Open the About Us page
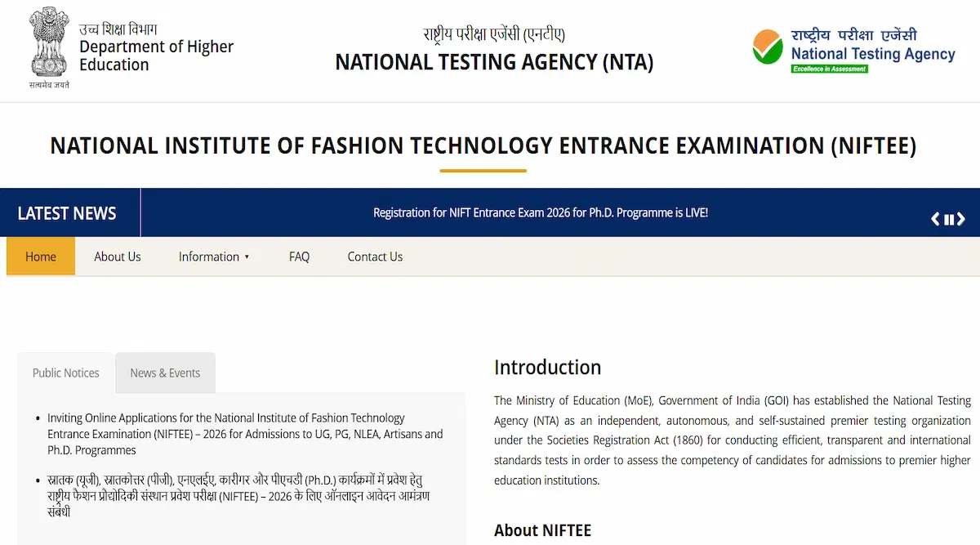The height and width of the screenshot is (545, 980). coord(118,257)
